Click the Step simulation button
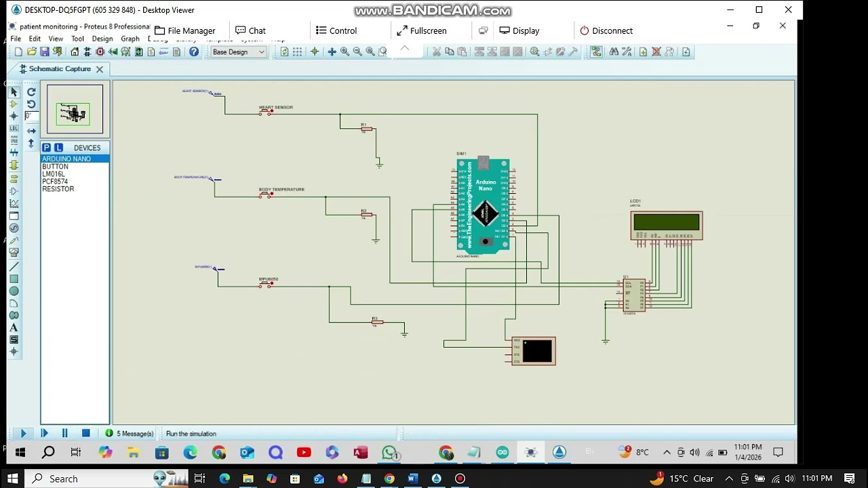868x488 pixels. pos(44,433)
